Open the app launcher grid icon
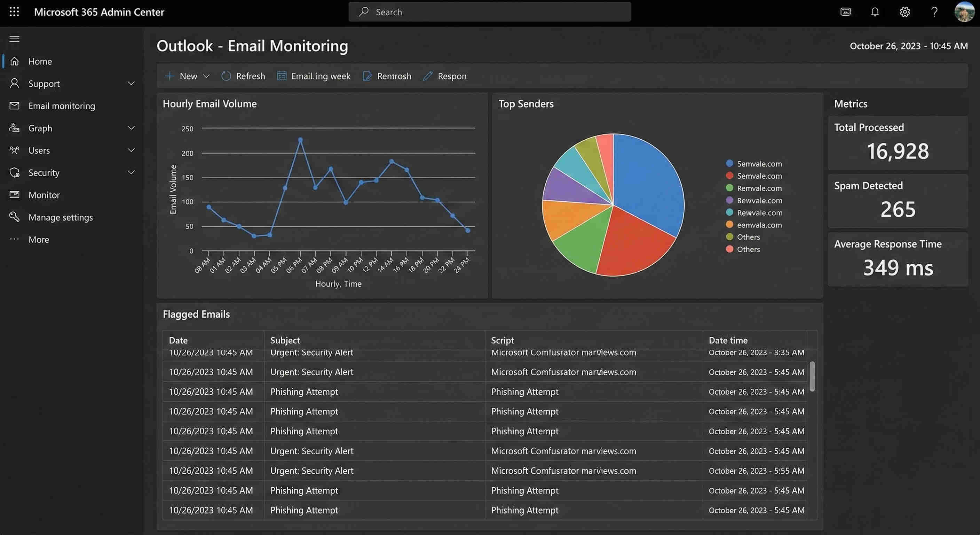 14,12
